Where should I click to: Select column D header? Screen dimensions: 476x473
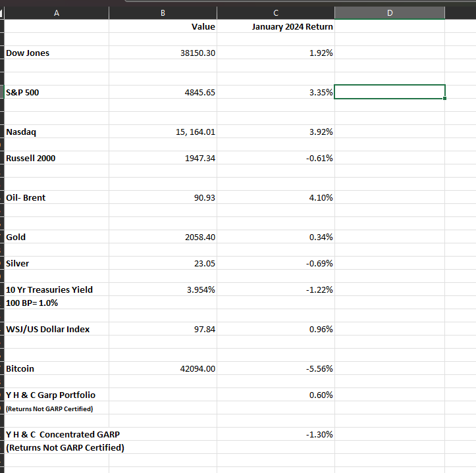[390, 13]
